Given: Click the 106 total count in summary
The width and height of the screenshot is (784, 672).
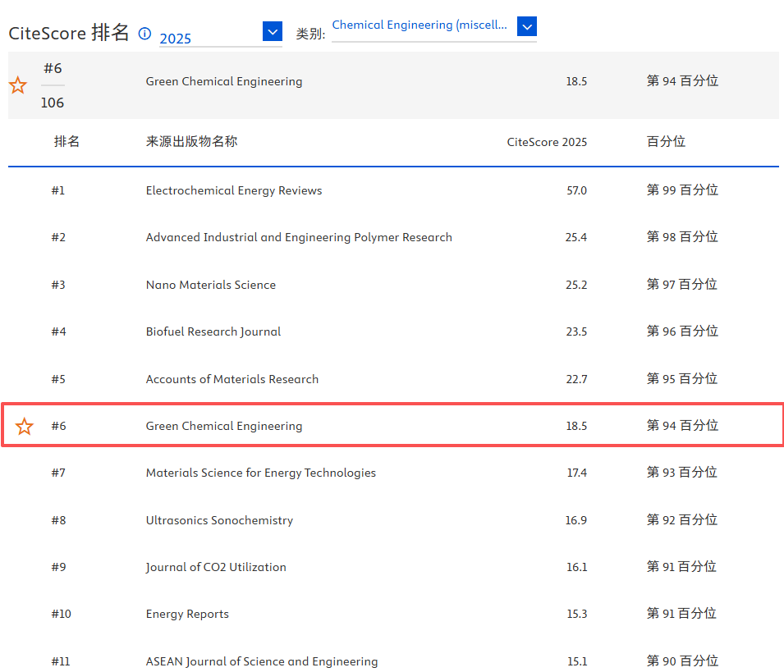Looking at the screenshot, I should point(53,103).
